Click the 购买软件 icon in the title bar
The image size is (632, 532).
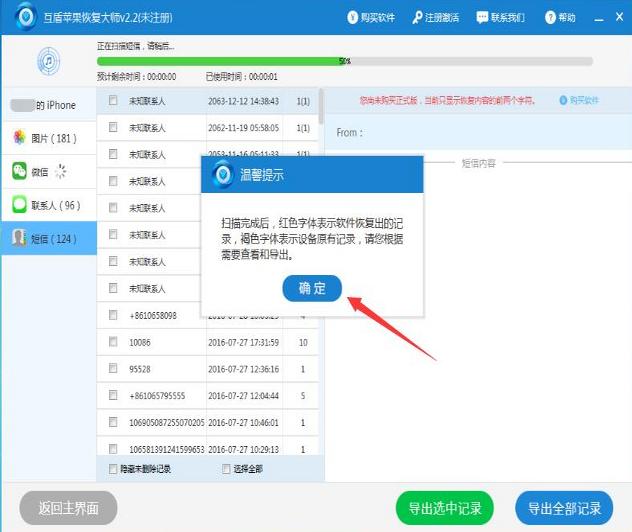click(352, 17)
